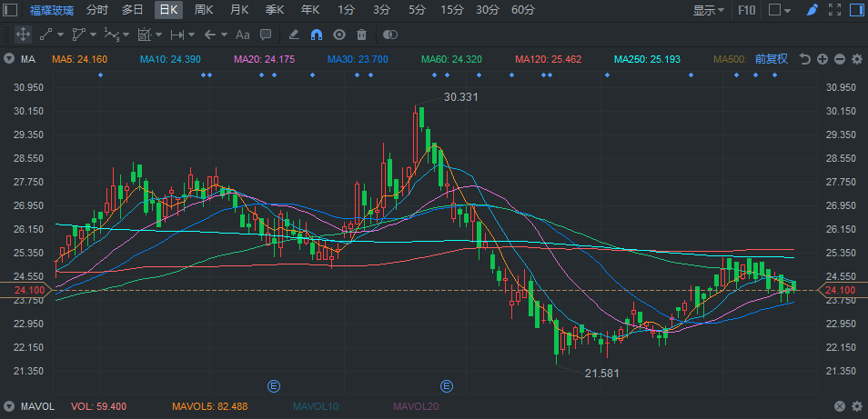Image resolution: width=868 pixels, height=419 pixels.
Task: Switch to 周K weekly chart tab
Action: click(204, 10)
